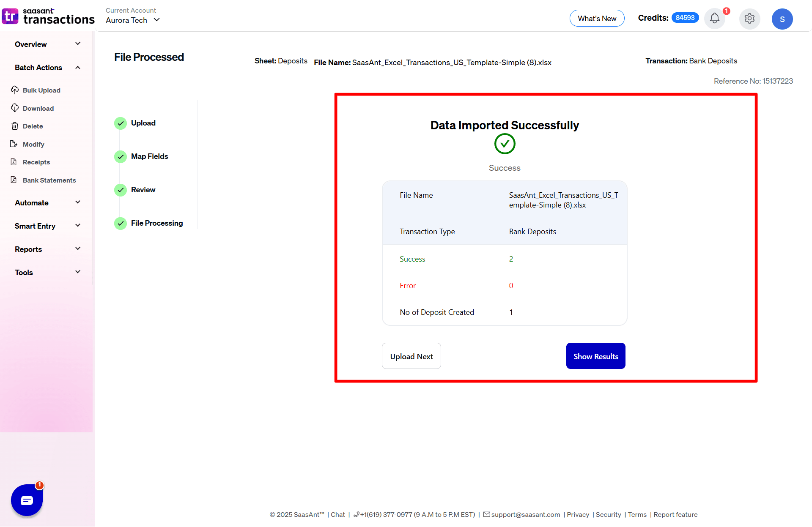This screenshot has height=527, width=812.
Task: Expand the Automate section
Action: (47, 202)
